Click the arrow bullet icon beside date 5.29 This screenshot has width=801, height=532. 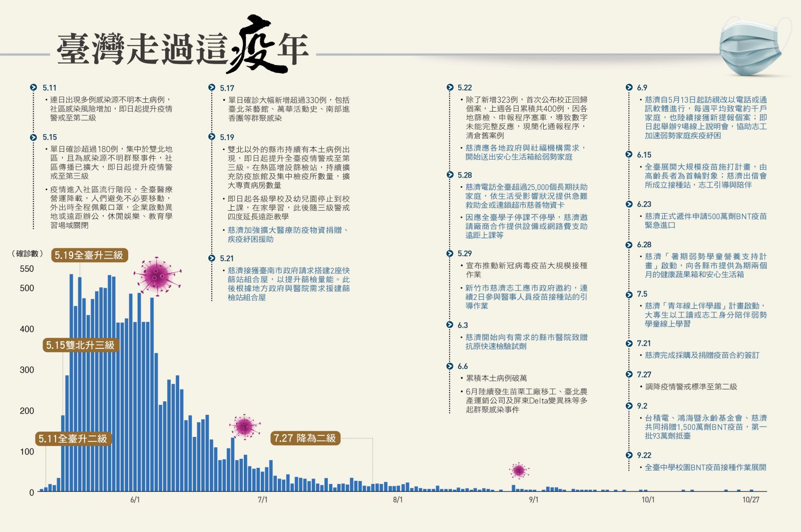[450, 254]
